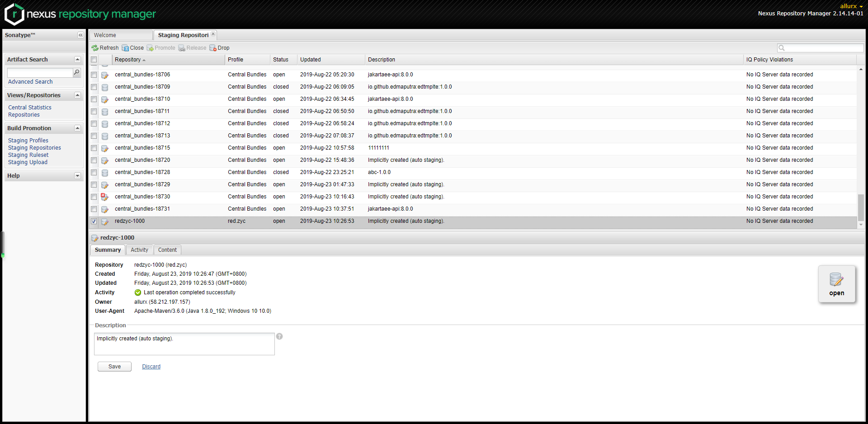Click the artifact search magnifier icon
This screenshot has width=868, height=424.
coord(77,72)
